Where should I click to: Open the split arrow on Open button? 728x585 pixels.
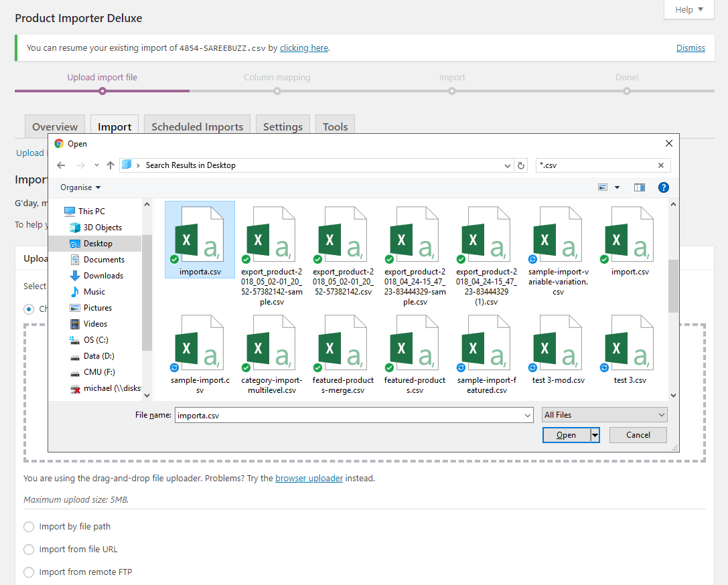click(595, 435)
